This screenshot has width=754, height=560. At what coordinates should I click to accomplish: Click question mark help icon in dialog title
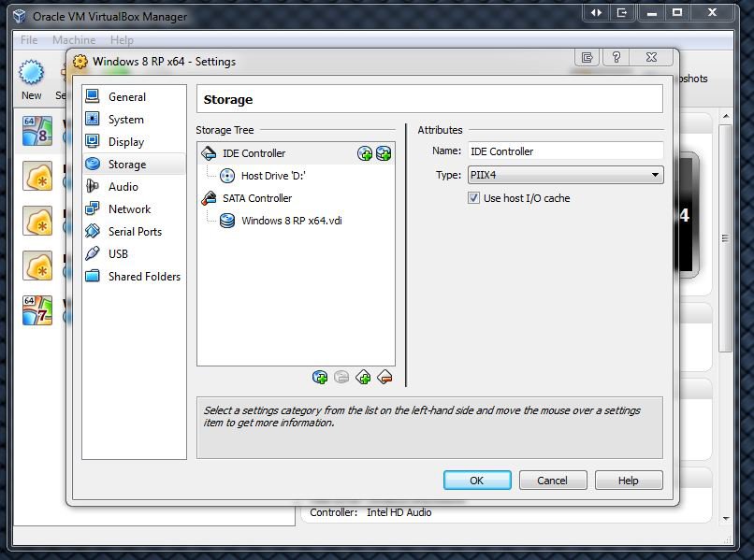[x=616, y=57]
